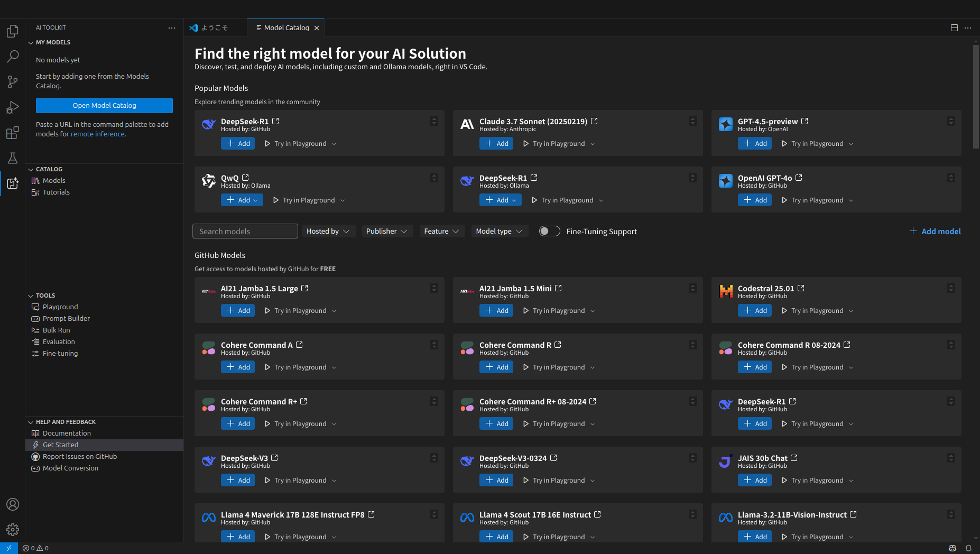Image resolution: width=980 pixels, height=554 pixels.
Task: Open the Search view icon
Action: (x=13, y=56)
